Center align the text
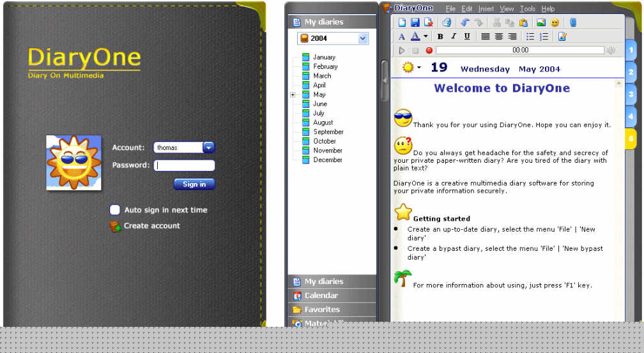 (x=498, y=36)
